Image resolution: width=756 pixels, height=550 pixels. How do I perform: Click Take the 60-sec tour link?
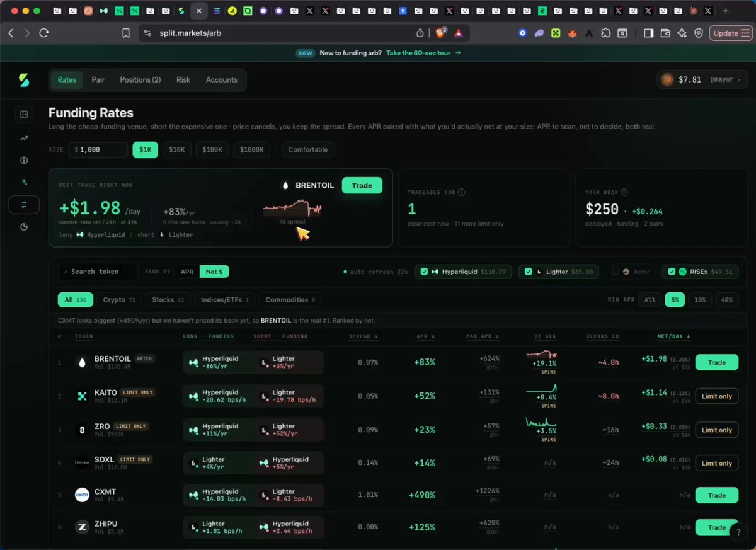pos(423,53)
